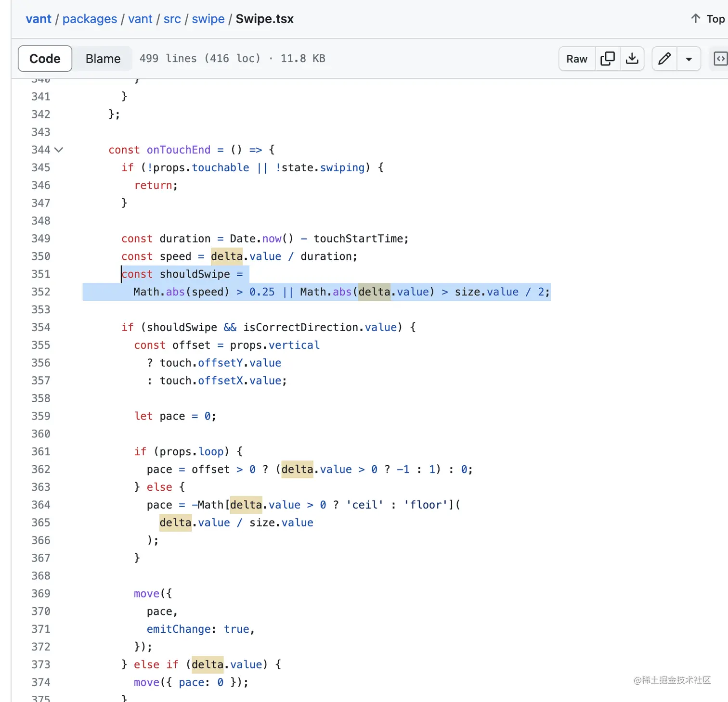Image resolution: width=728 pixels, height=702 pixels.
Task: Edit this file with pencil icon
Action: click(664, 59)
